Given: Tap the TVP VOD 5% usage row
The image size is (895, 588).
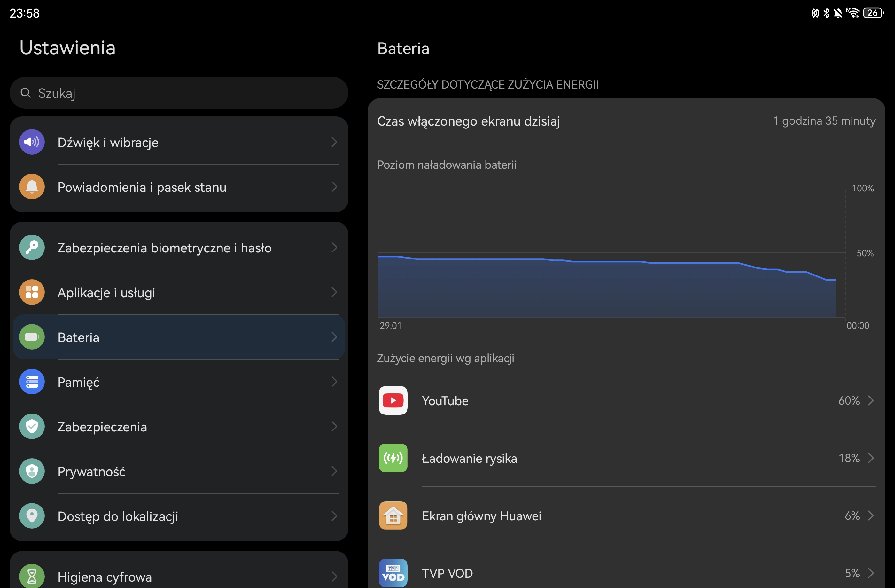Looking at the screenshot, I should [x=626, y=573].
